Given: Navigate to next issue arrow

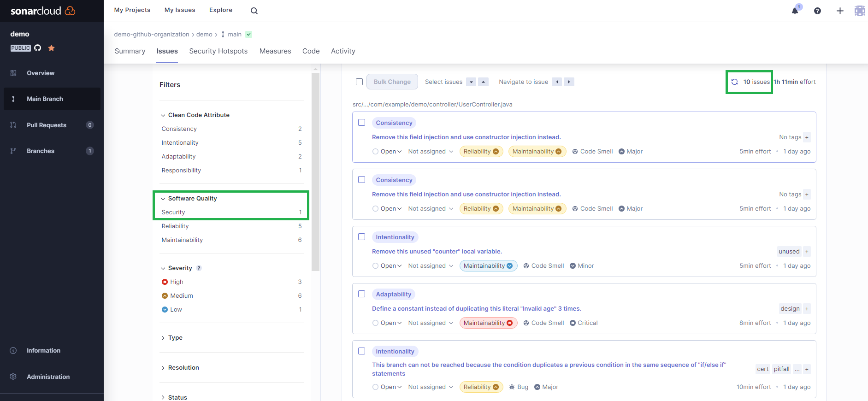Looking at the screenshot, I should 569,82.
